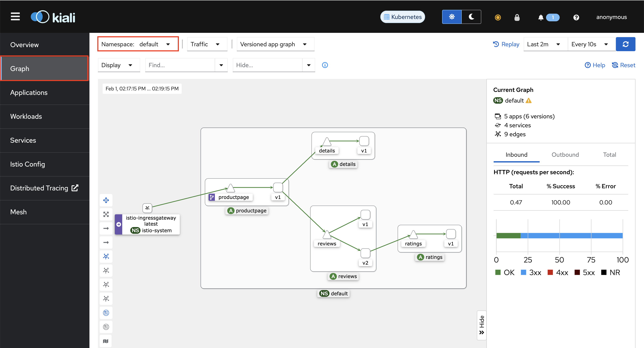The height and width of the screenshot is (348, 644).
Task: Toggle the graph legend map icon
Action: coord(106,341)
